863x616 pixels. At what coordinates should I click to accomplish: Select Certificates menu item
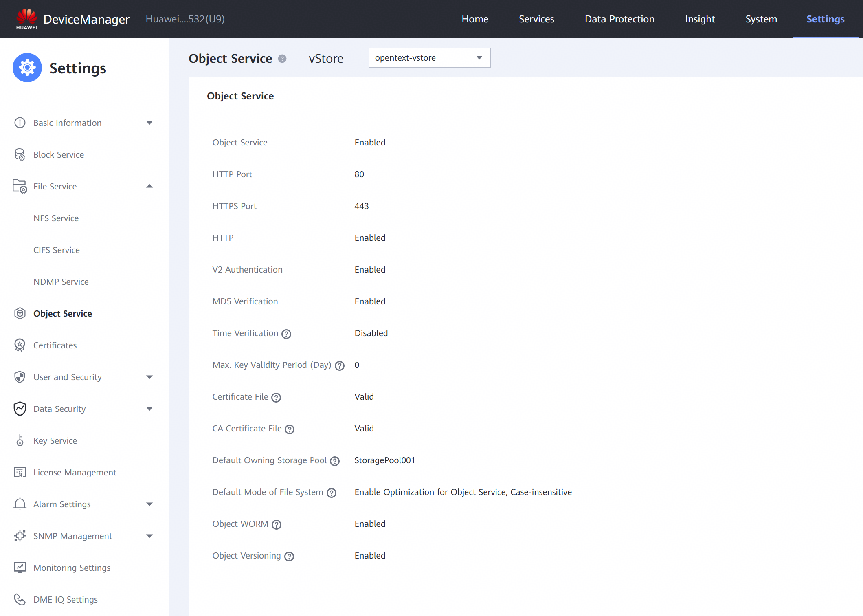tap(55, 345)
